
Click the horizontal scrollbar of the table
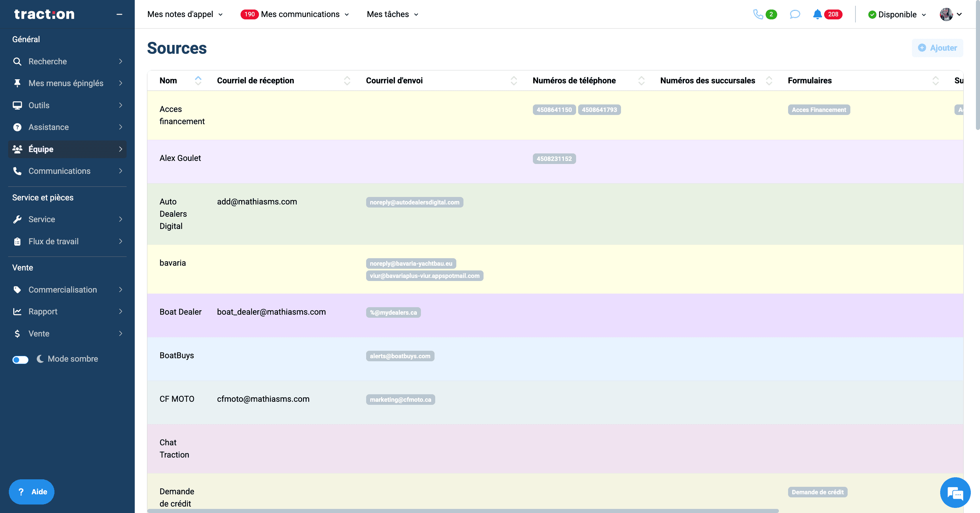click(x=463, y=510)
